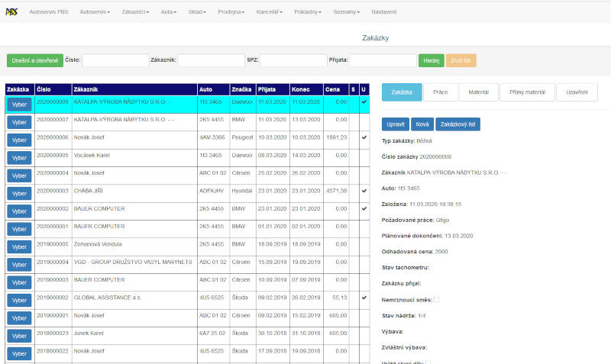The height and width of the screenshot is (364, 611).
Task: Select order 2020000002 with Vyber button
Action: pyautogui.click(x=19, y=211)
